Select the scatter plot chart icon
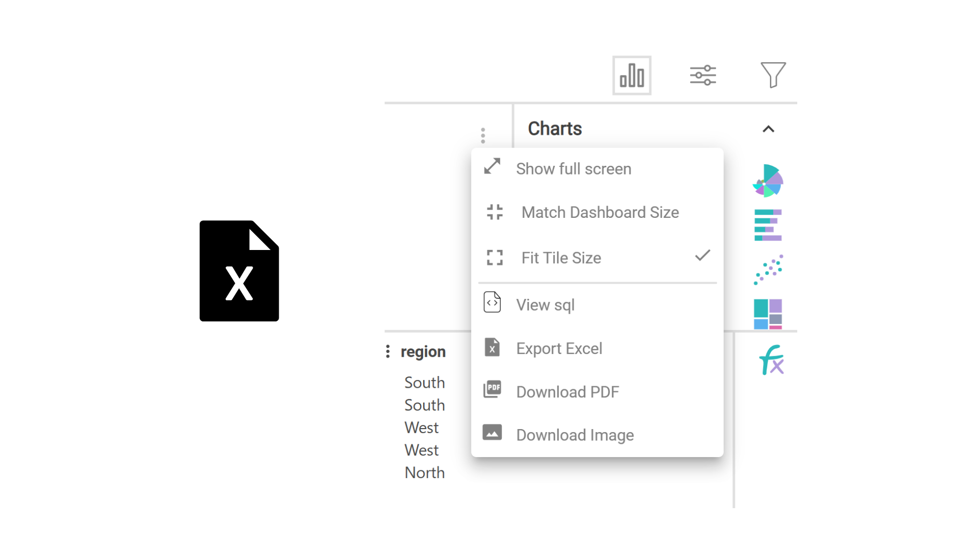The height and width of the screenshot is (551, 980). click(768, 269)
